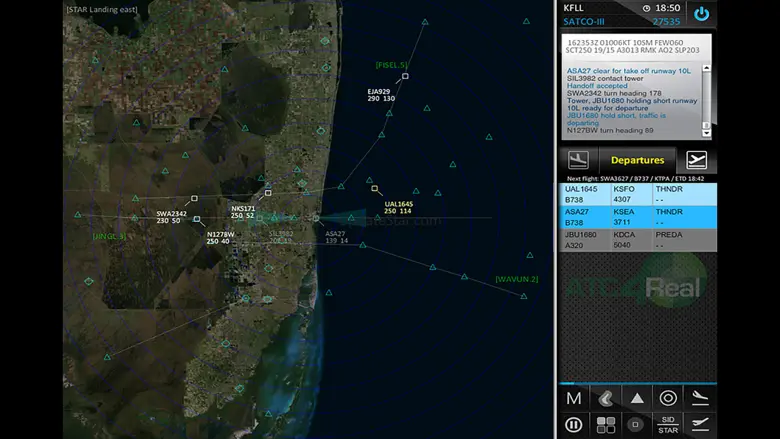This screenshot has height=439, width=780.
Task: Click the WAVUN.2 procedure label
Action: click(516, 279)
